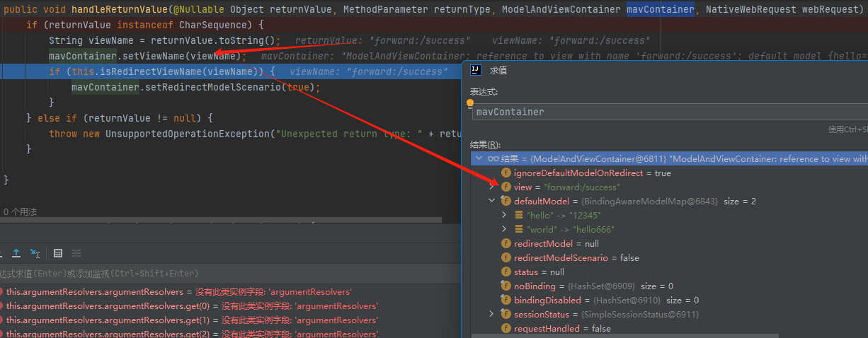
Task: Select the status = null row
Action: tap(669, 272)
